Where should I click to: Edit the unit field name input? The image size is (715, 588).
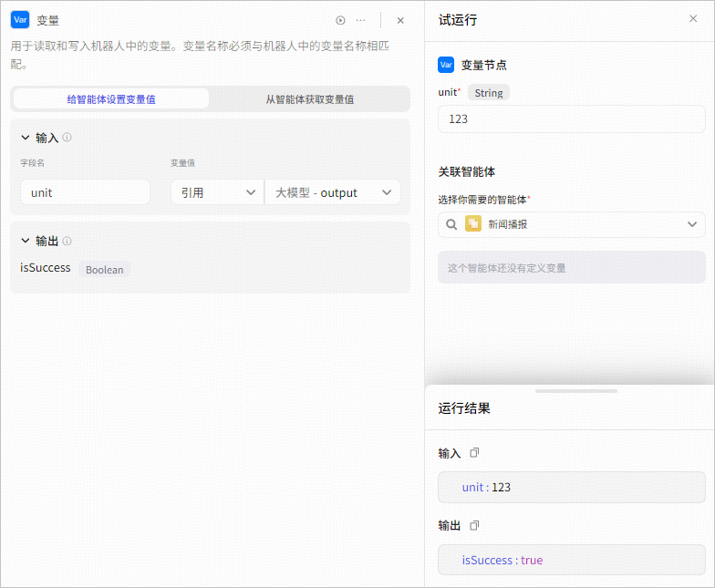pos(86,192)
